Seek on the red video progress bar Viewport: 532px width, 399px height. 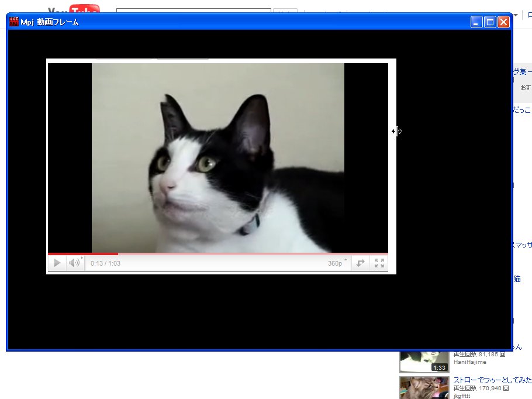[x=218, y=254]
